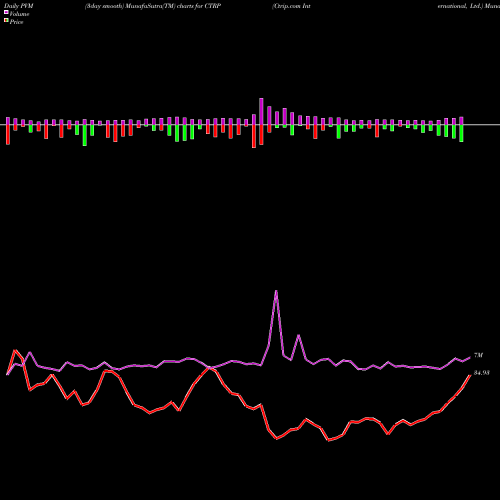Click the peak of the purple volume line
500x500 pixels.
pos(276,291)
